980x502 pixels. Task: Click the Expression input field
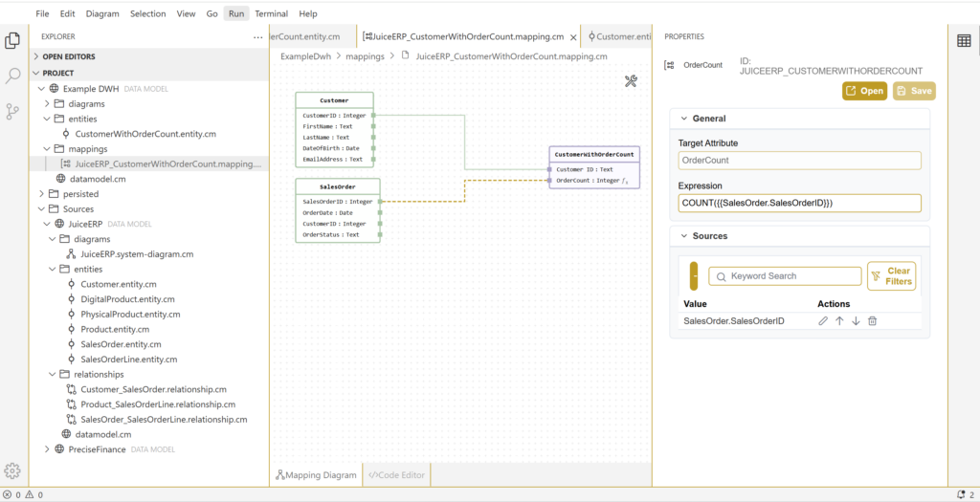click(x=799, y=203)
